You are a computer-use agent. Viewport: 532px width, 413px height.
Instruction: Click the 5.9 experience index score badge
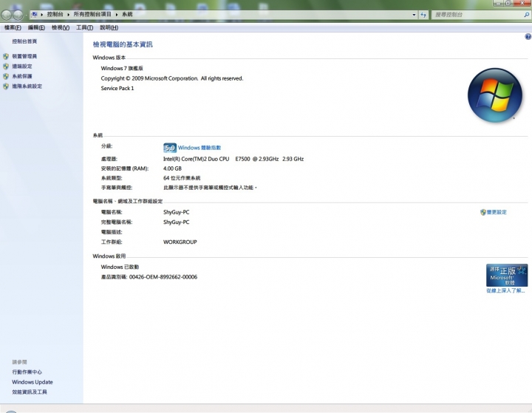click(170, 148)
